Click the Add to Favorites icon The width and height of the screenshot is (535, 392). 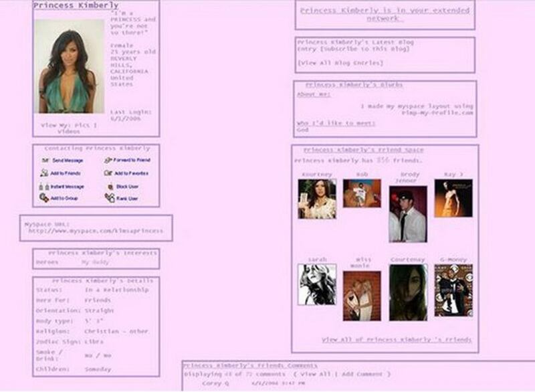(x=109, y=173)
